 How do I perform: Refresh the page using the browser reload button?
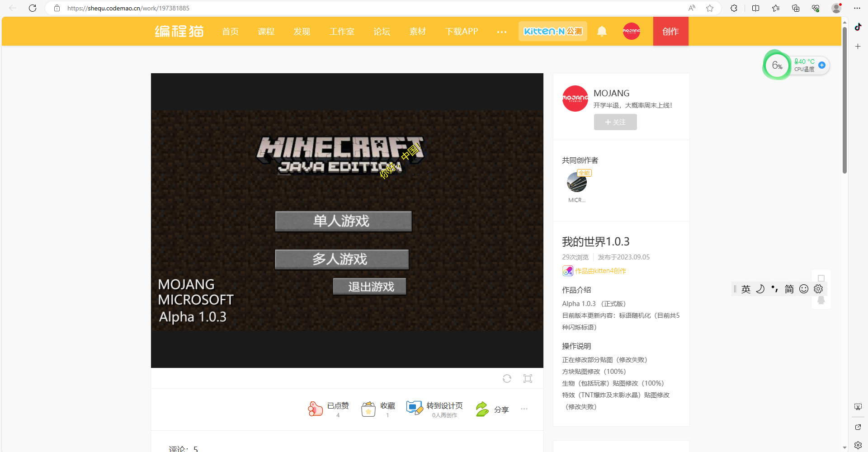[x=33, y=8]
